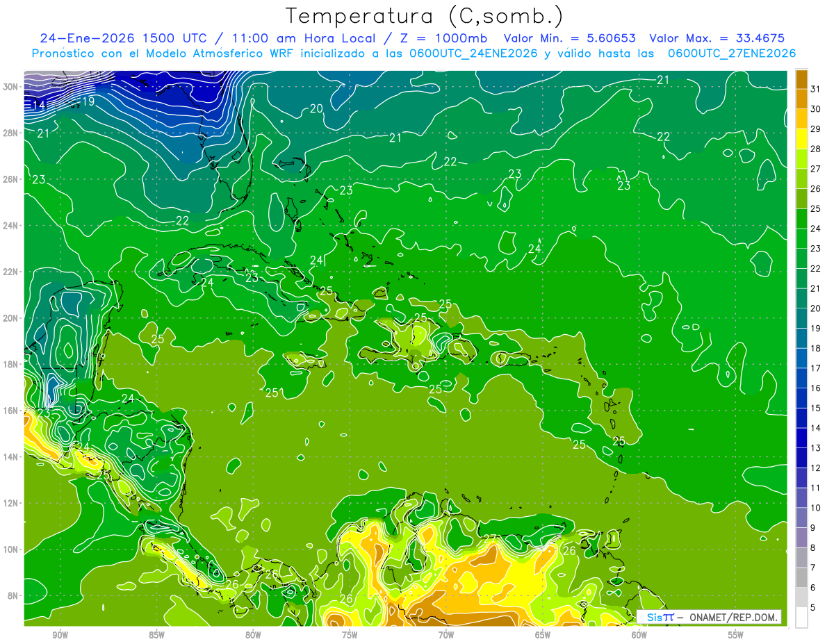The height and width of the screenshot is (644, 834).
Task: Click the 'ONAMET/REP.DOM.' credit label
Action: coord(734,617)
